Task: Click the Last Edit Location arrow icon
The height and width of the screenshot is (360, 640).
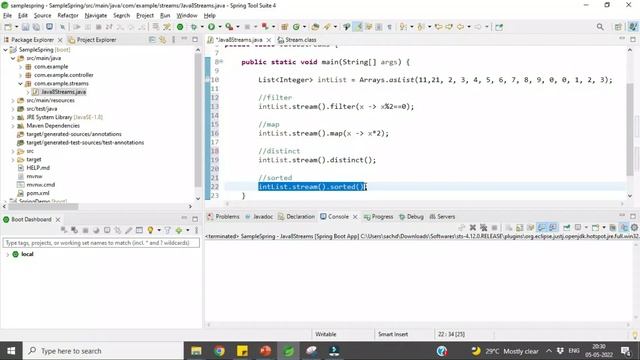Action: tap(439, 27)
